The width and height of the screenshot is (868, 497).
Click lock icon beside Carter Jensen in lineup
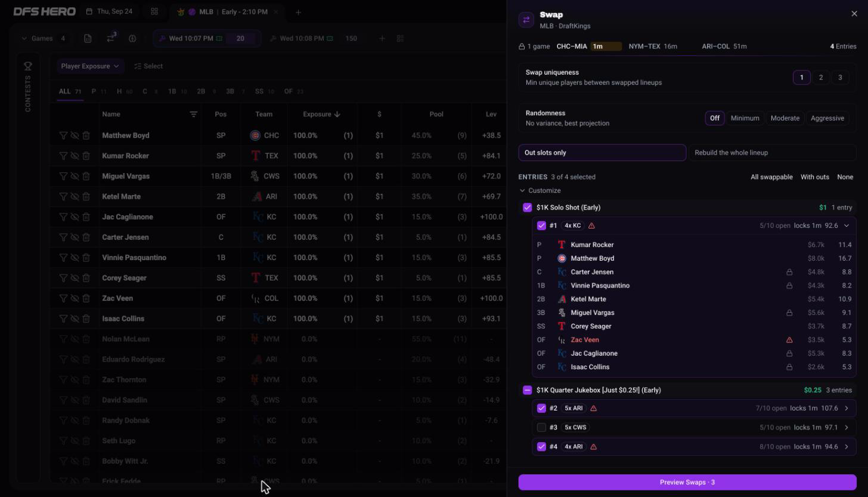click(789, 272)
